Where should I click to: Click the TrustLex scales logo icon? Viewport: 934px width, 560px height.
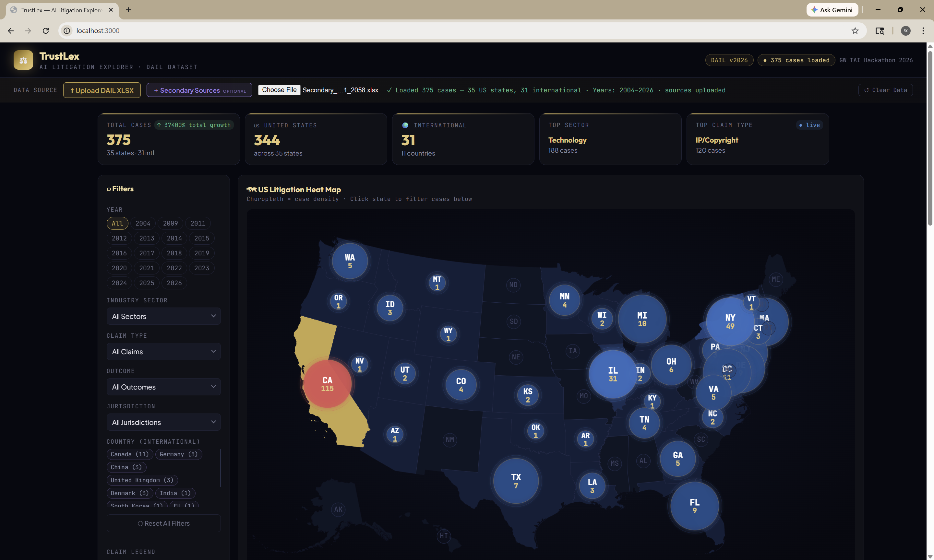tap(23, 60)
